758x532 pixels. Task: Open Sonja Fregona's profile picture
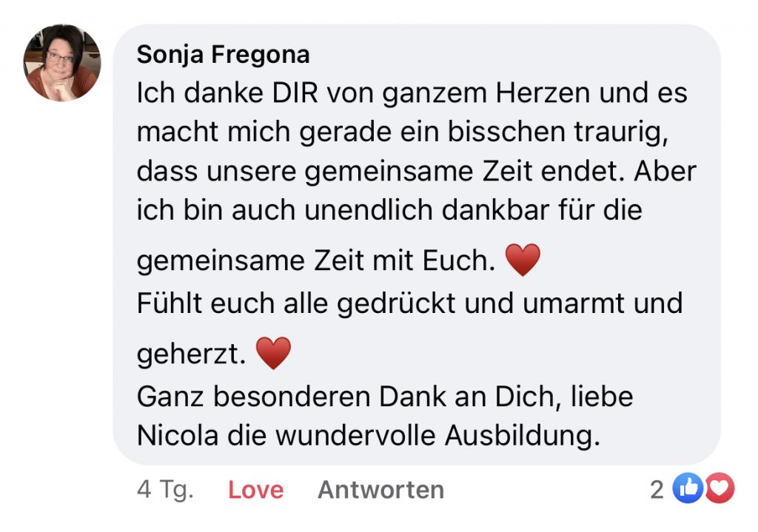(61, 62)
